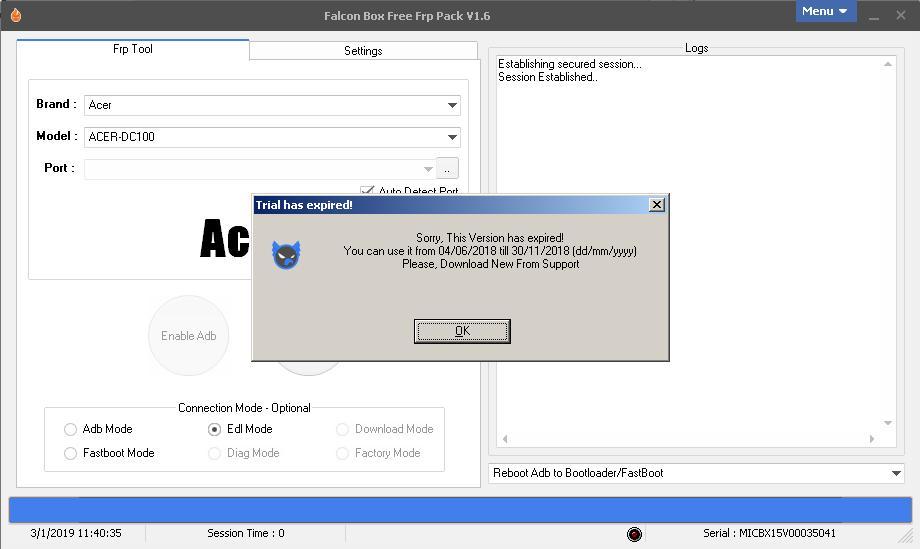Expand the Model dropdown showing ACER-DC100
The width and height of the screenshot is (920, 549).
click(x=452, y=137)
